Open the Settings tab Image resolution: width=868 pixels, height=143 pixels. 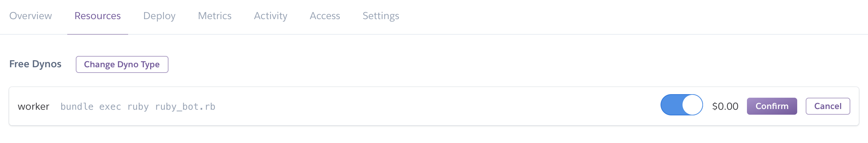tap(381, 16)
